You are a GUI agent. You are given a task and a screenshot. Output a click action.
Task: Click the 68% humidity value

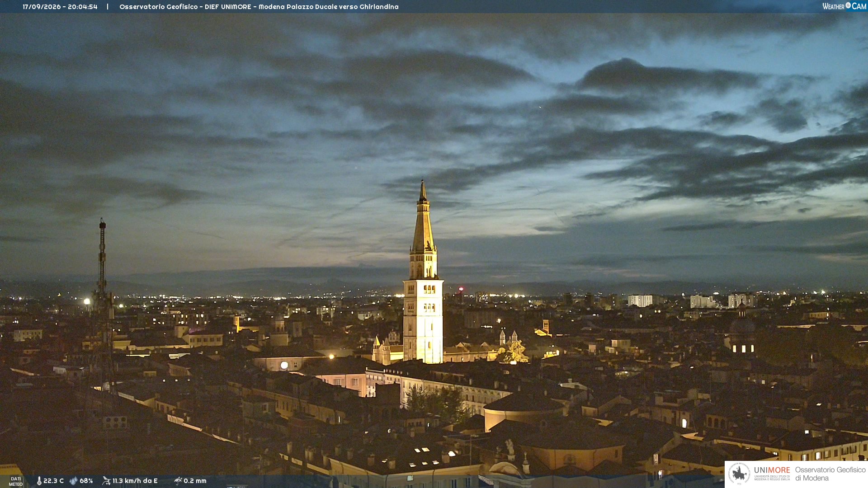point(86,481)
